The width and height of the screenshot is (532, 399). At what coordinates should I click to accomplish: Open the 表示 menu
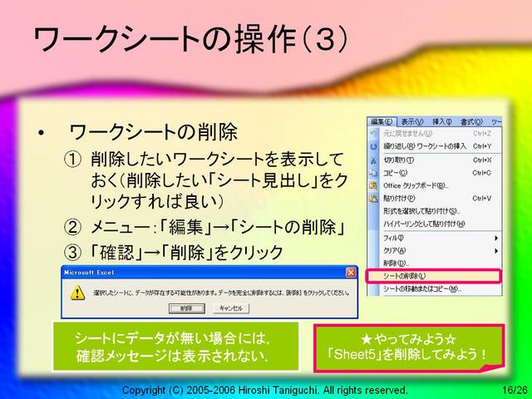412,122
